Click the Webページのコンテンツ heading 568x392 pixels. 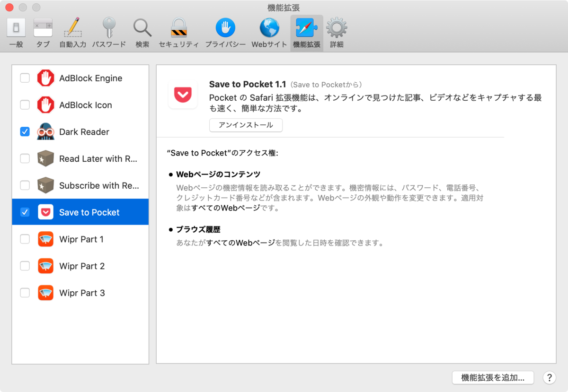pyautogui.click(x=218, y=174)
